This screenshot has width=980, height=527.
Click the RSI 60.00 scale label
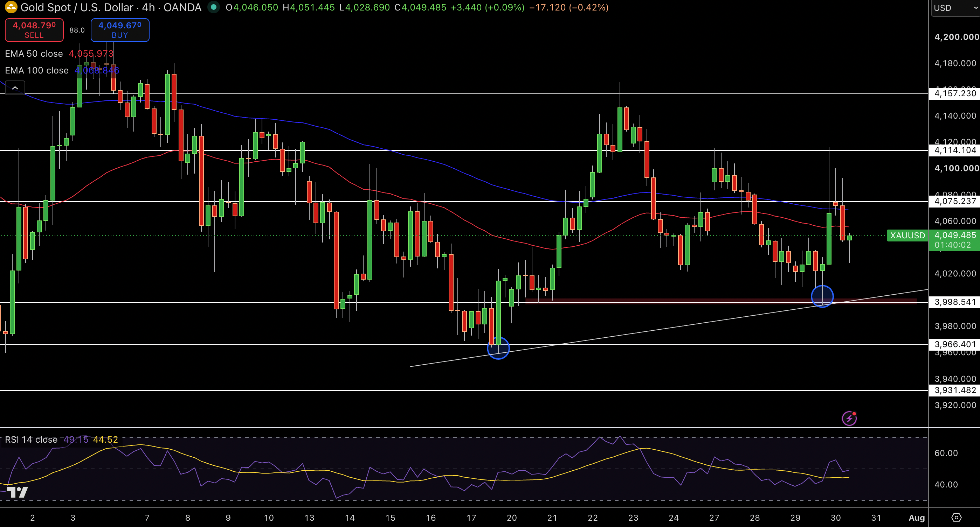(946, 453)
